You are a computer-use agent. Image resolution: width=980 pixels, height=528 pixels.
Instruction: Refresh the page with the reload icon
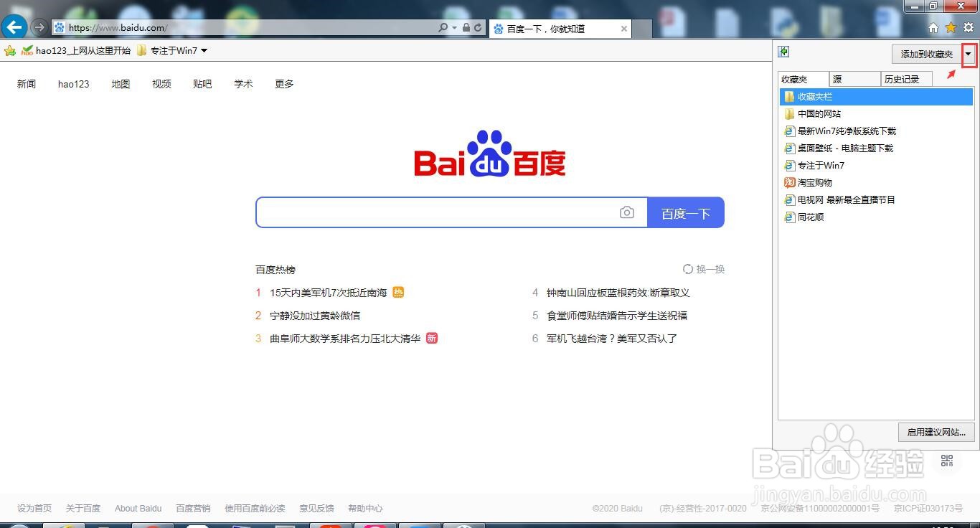(478, 28)
